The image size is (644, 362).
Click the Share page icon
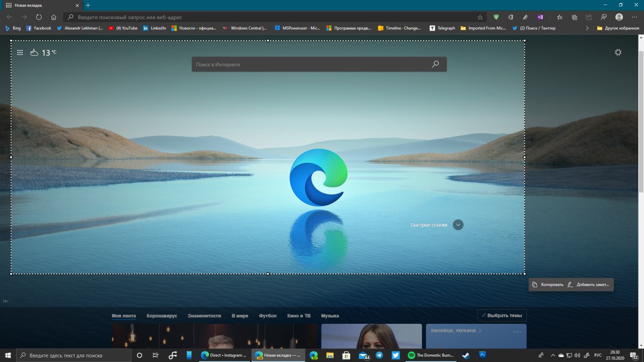click(589, 17)
